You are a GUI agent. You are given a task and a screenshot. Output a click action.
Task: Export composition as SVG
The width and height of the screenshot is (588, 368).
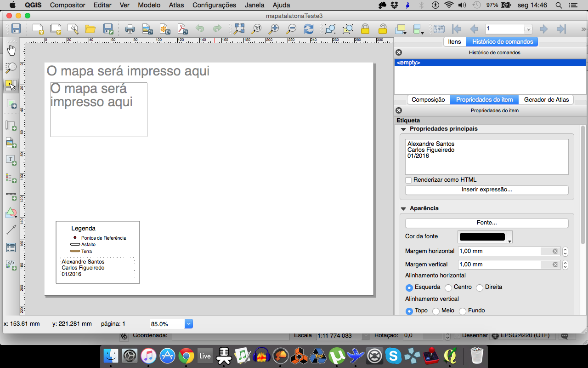pyautogui.click(x=165, y=29)
